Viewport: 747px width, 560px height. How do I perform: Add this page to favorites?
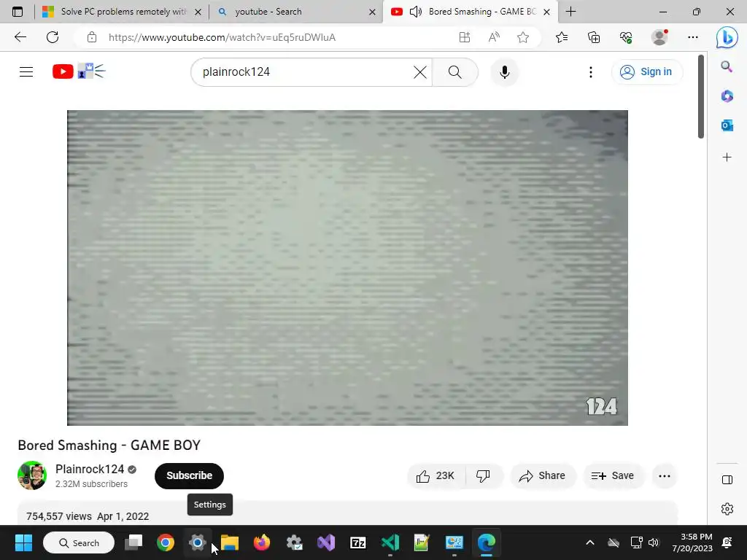click(x=523, y=37)
